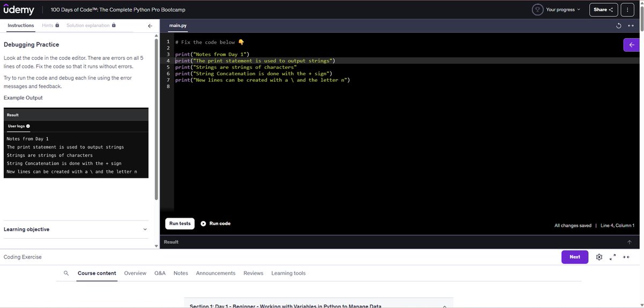Click the Line 4, Column 1 indicator
Screen dimensions: 644x308
(617, 225)
